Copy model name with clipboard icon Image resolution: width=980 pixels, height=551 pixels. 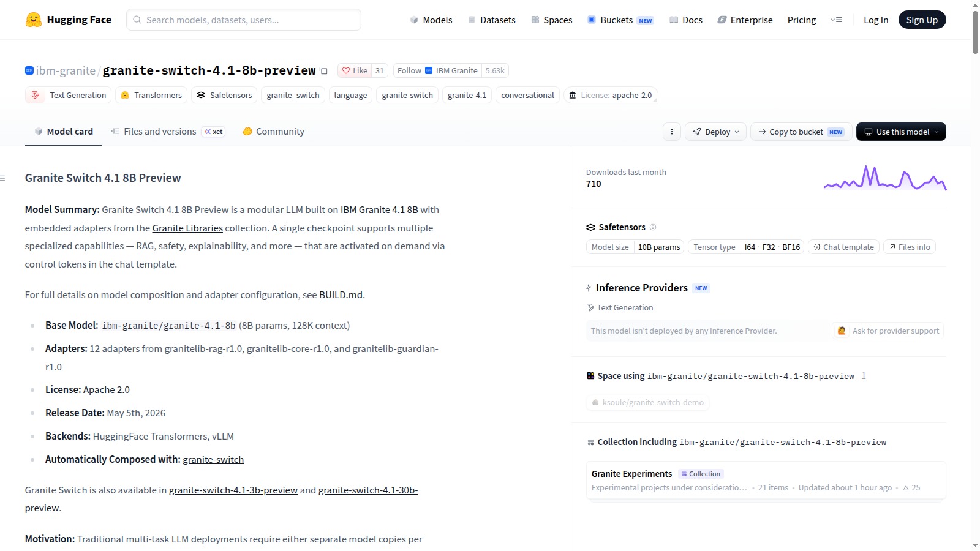click(x=324, y=71)
